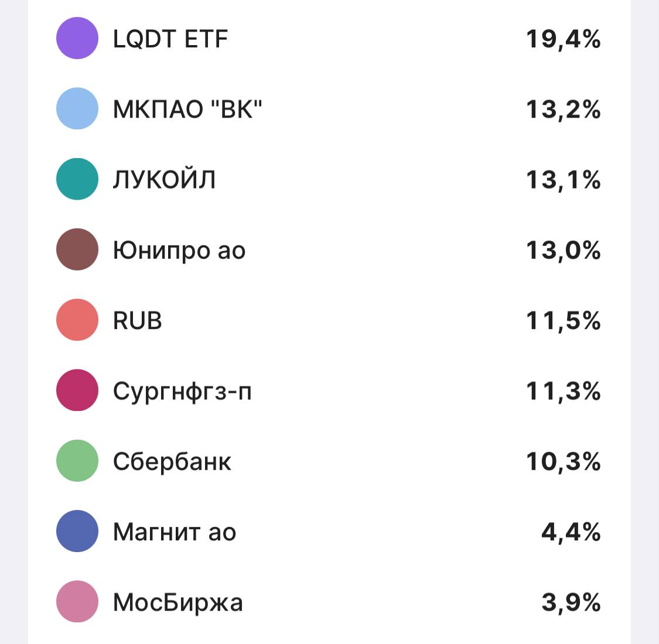Open Юнипро ао holding details
The image size is (659, 644).
[179, 251]
